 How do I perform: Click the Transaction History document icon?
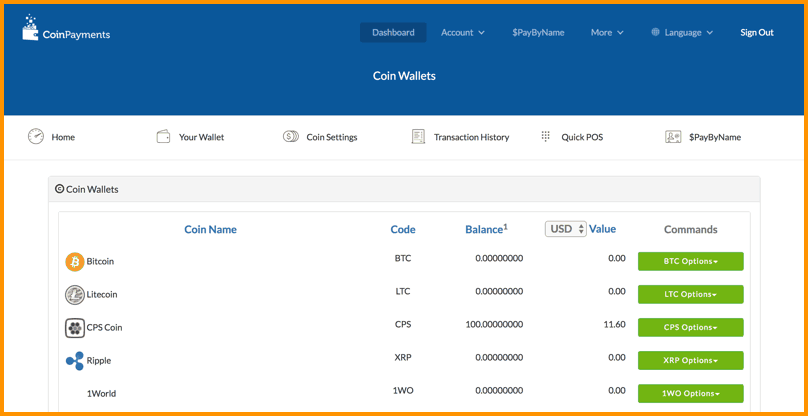tap(418, 137)
